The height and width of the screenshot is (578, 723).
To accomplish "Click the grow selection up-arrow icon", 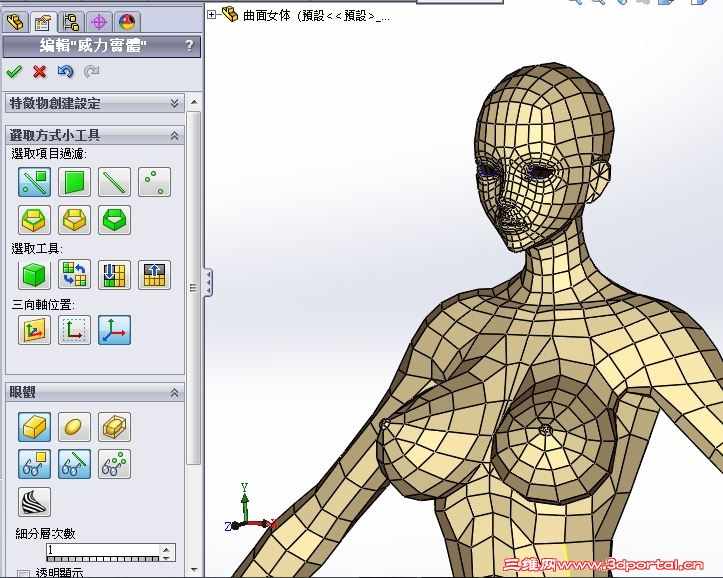I will click(154, 275).
